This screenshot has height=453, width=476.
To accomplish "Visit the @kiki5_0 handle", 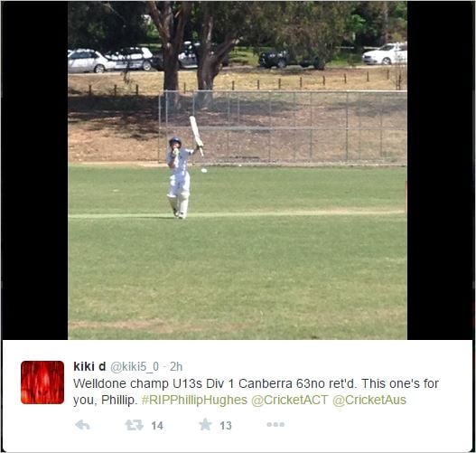I will (x=135, y=367).
